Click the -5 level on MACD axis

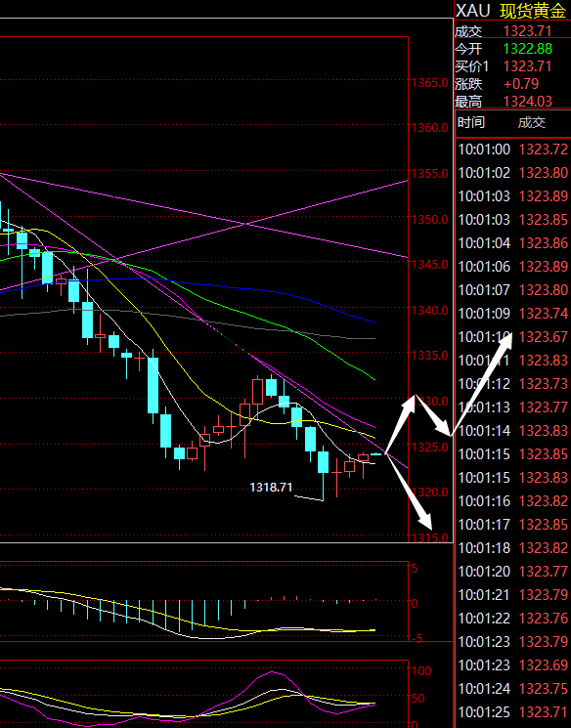click(417, 639)
